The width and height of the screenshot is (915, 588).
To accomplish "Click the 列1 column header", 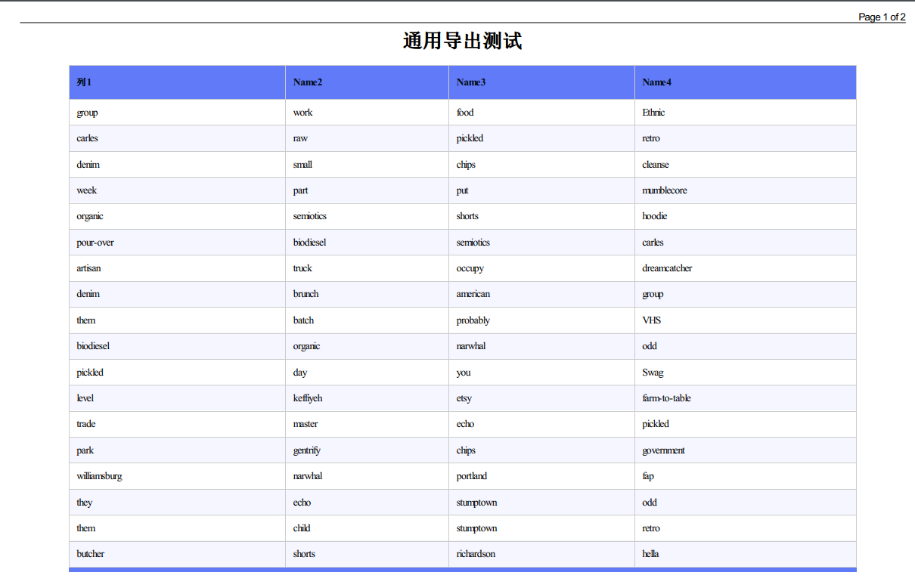I will click(x=83, y=82).
